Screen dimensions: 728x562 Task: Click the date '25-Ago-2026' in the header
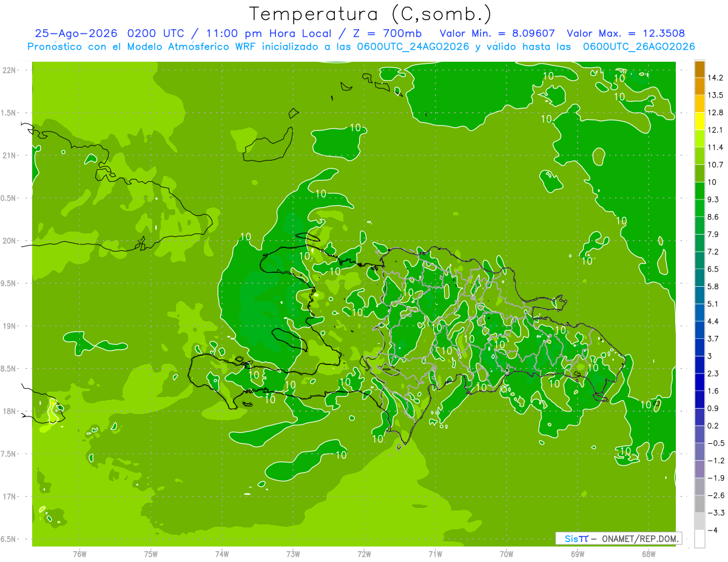76,33
